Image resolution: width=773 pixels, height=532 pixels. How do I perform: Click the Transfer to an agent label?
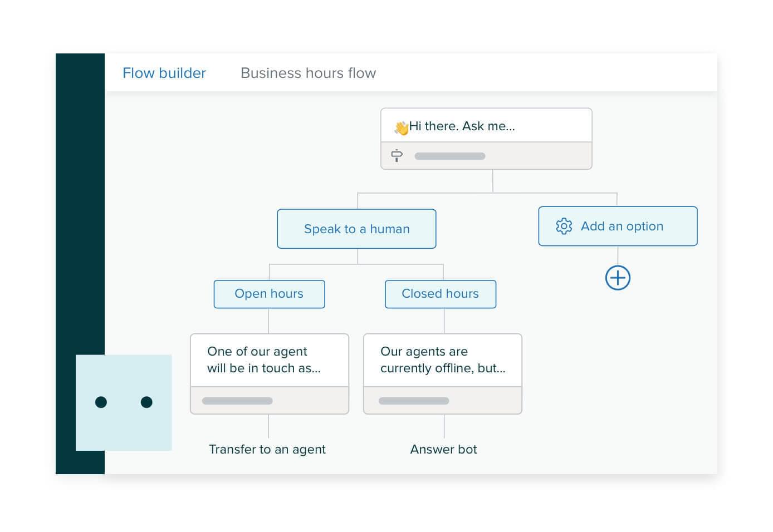pos(267,449)
